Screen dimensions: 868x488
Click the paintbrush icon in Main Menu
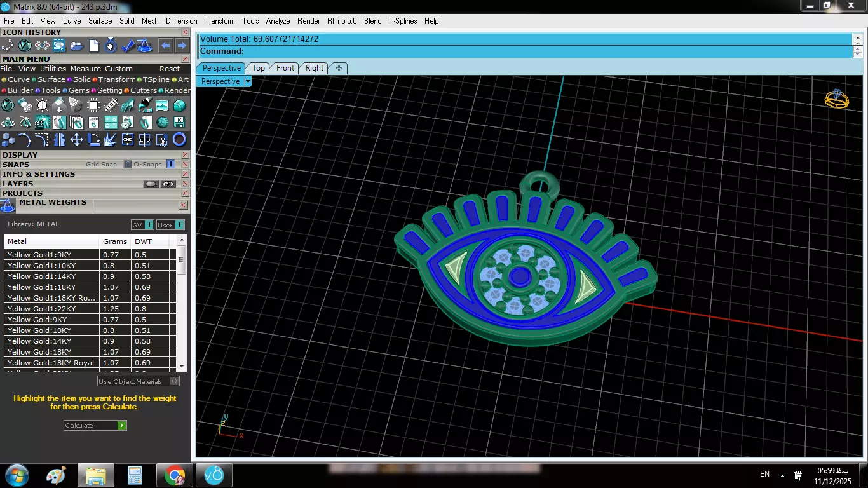[146, 105]
